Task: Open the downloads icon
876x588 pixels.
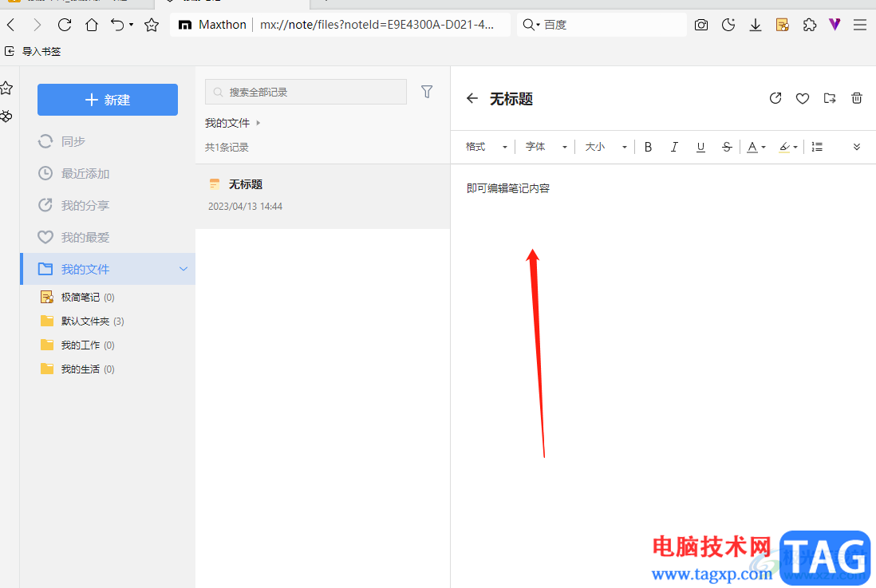Action: 756,25
